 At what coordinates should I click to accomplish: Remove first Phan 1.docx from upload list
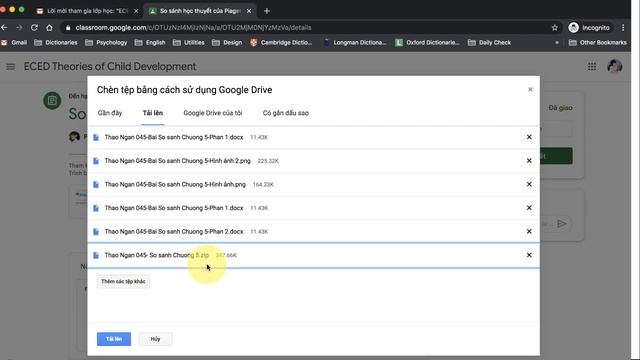click(x=529, y=137)
